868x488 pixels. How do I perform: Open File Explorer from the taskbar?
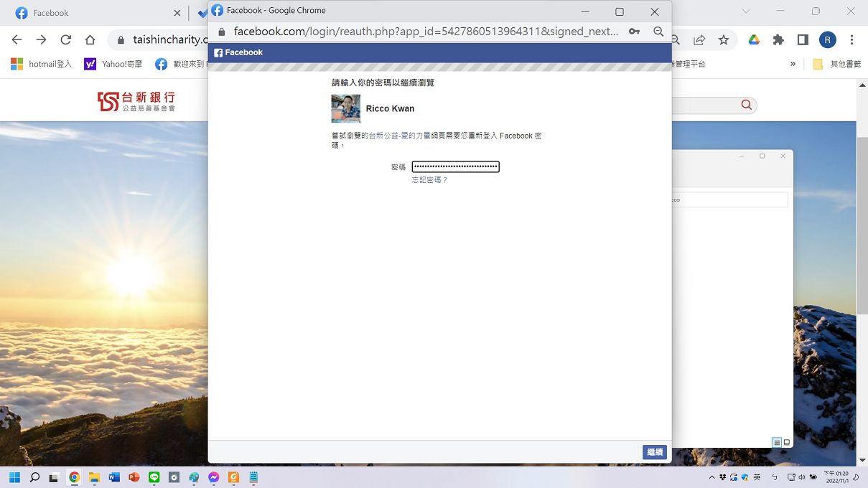pos(94,477)
